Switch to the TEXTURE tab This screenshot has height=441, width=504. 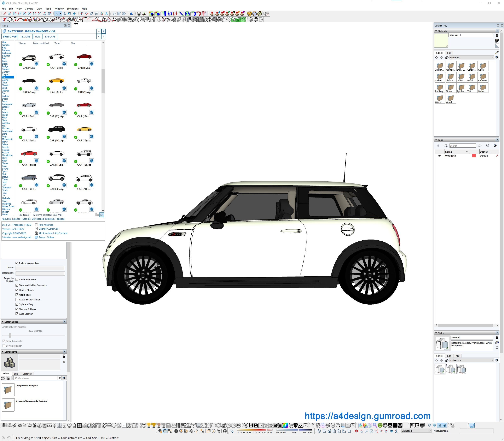[x=25, y=37]
